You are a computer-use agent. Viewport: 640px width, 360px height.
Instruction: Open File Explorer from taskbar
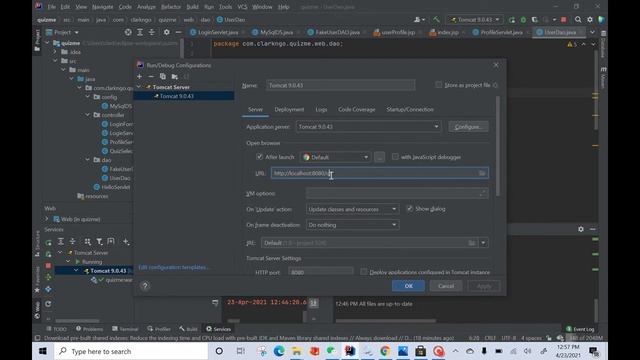[x=297, y=351]
